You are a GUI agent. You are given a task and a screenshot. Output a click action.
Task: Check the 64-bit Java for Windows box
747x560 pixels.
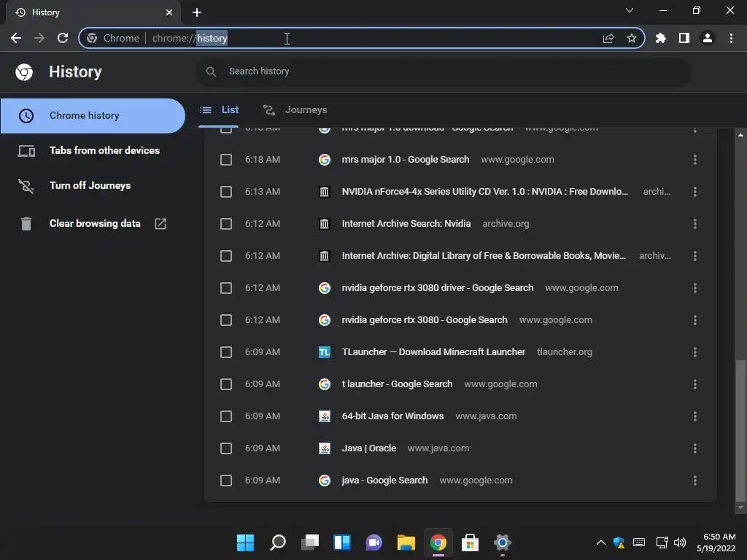click(226, 416)
